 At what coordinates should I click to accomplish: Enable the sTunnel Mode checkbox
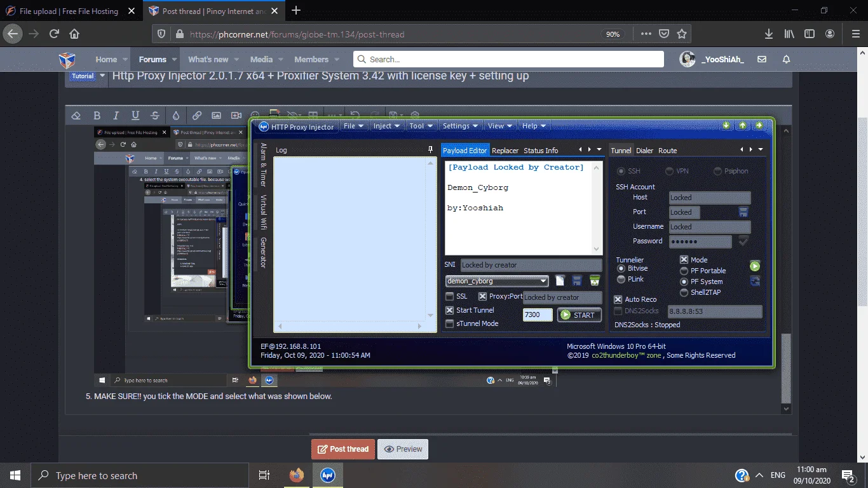click(450, 324)
